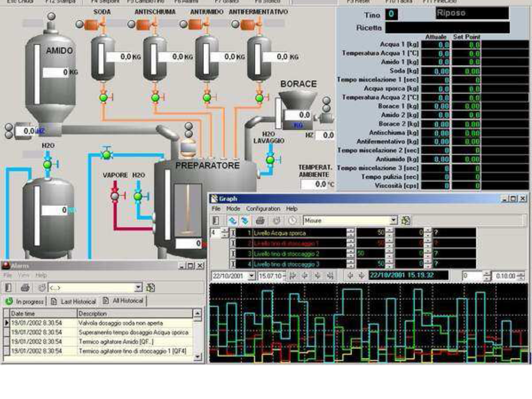Click the SODA tank outlet valve
Viewport: 532px width, 399px height.
pos(104,98)
